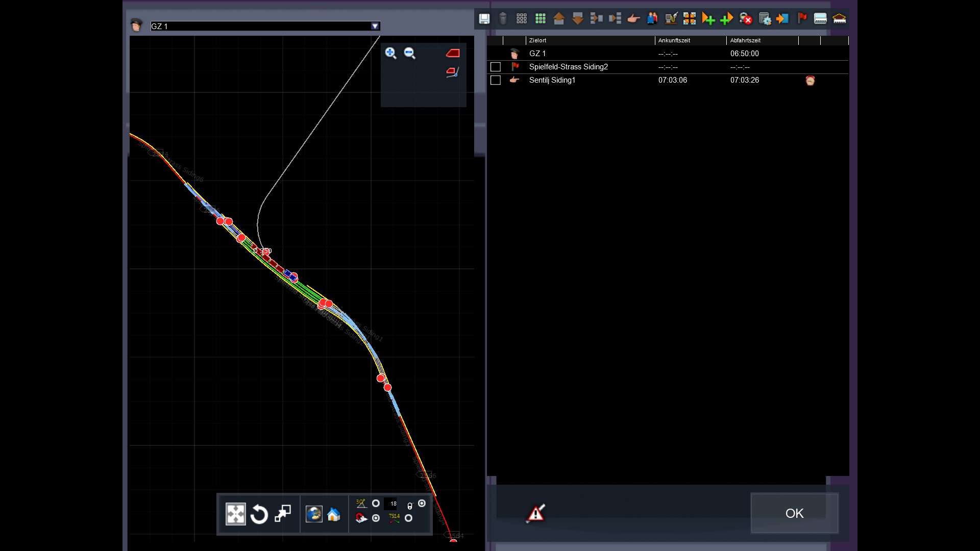Zoom in on the map view

pyautogui.click(x=390, y=53)
